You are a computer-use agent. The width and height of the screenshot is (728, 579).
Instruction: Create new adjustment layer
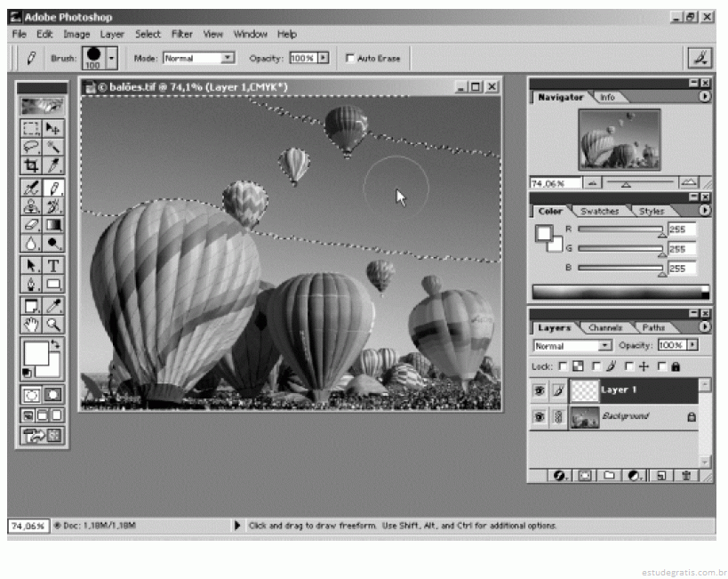pos(634,475)
